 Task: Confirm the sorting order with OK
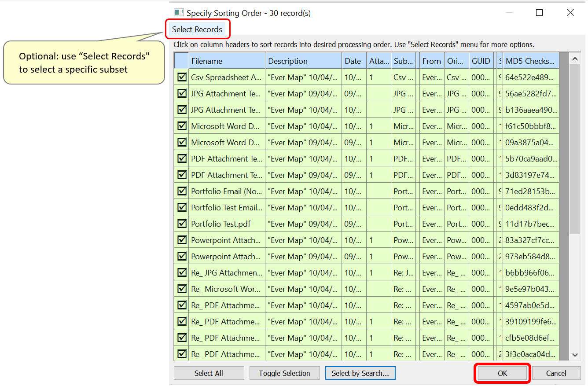coord(502,373)
